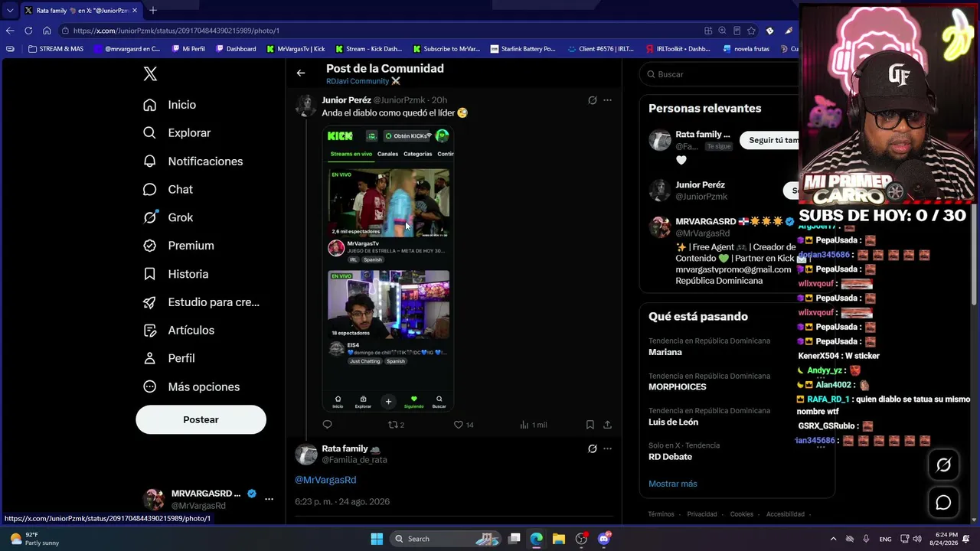Reload the page in the browser
The height and width of the screenshot is (551, 980).
tap(28, 31)
